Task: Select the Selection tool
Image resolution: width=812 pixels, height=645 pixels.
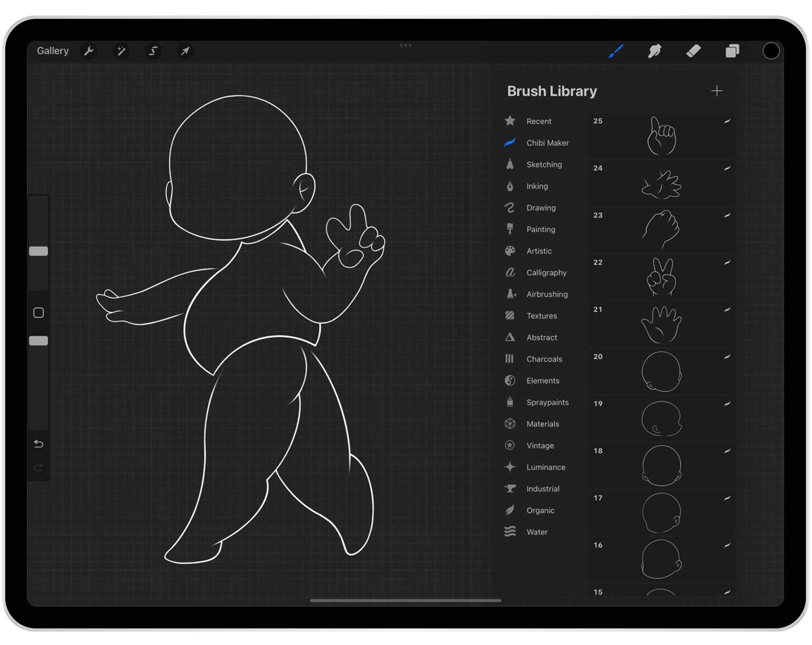Action: click(x=153, y=51)
